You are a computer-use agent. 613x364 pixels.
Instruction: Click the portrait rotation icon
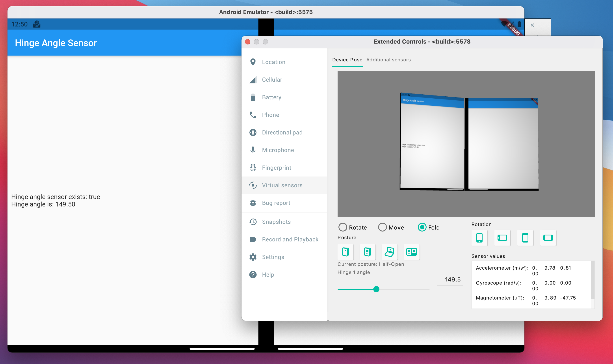pyautogui.click(x=479, y=237)
